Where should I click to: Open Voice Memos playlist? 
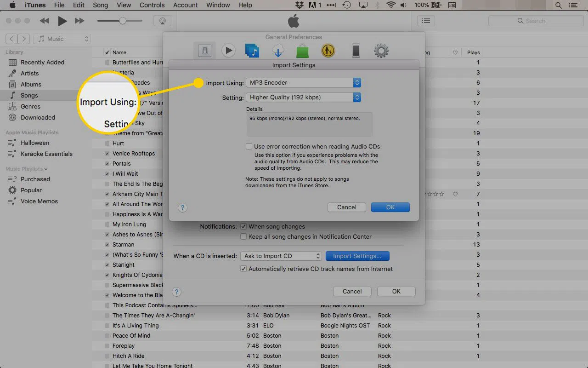[39, 201]
